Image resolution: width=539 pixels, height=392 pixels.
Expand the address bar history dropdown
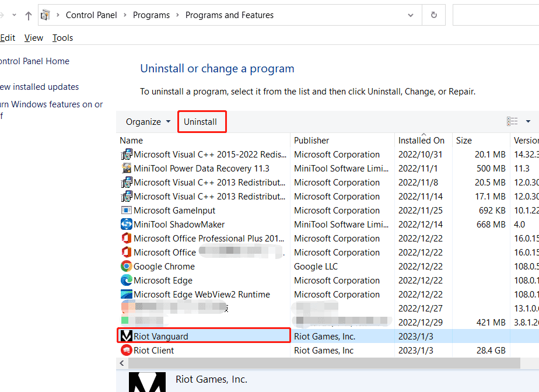(x=411, y=15)
